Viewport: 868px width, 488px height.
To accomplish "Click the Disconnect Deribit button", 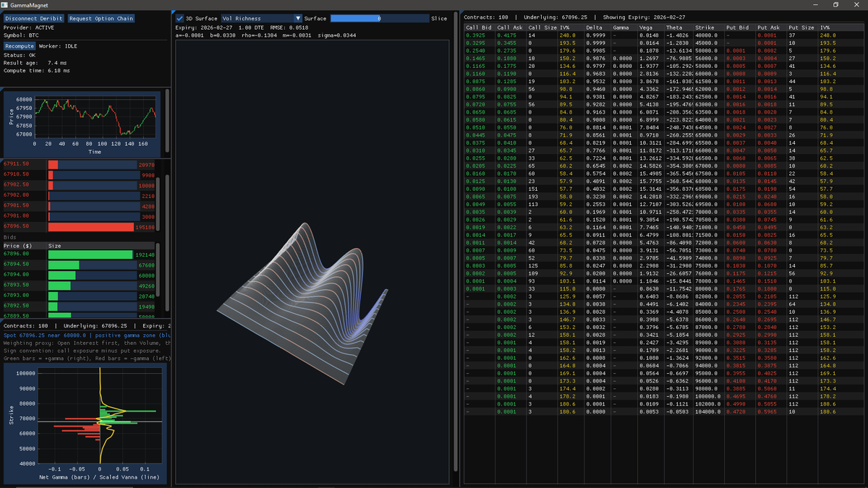I will tap(34, 18).
